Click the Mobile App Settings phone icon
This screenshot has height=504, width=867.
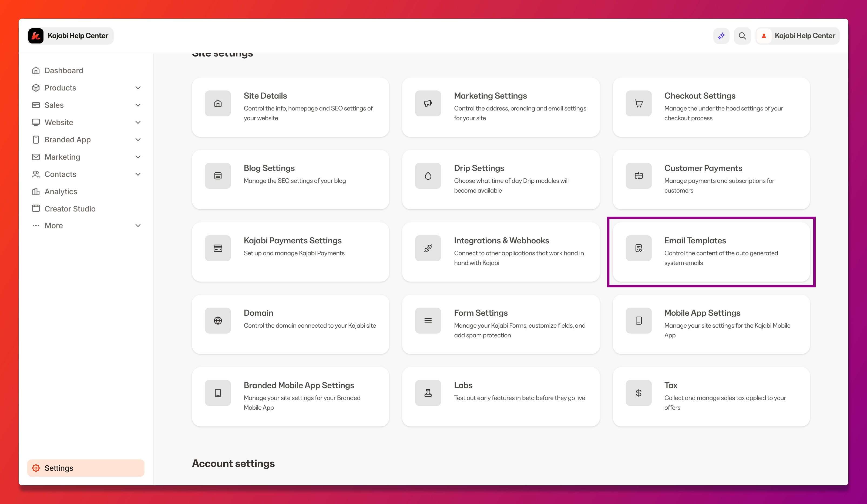(639, 321)
